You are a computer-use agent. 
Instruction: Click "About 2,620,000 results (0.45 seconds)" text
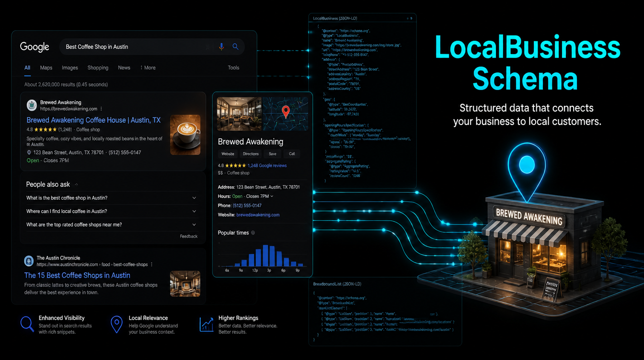[66, 85]
